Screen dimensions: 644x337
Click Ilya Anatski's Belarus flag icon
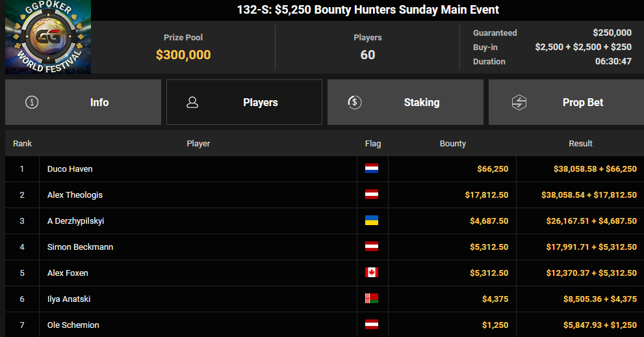tap(372, 299)
